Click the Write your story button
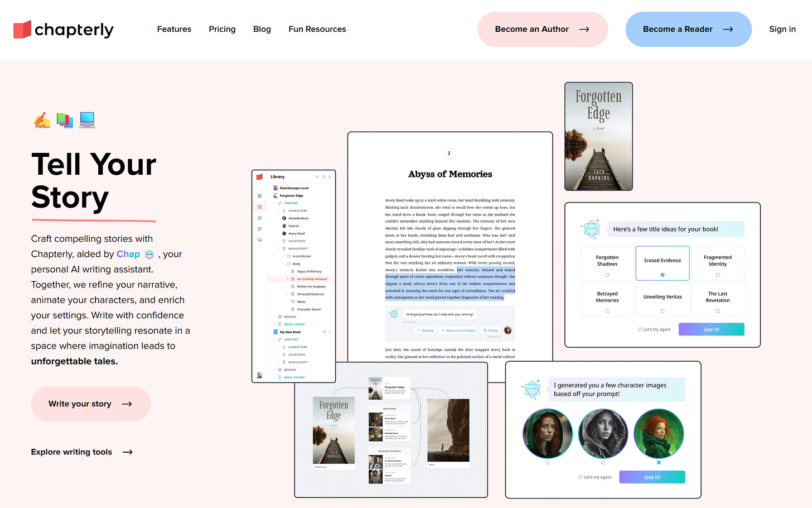The height and width of the screenshot is (508, 812). 91,404
